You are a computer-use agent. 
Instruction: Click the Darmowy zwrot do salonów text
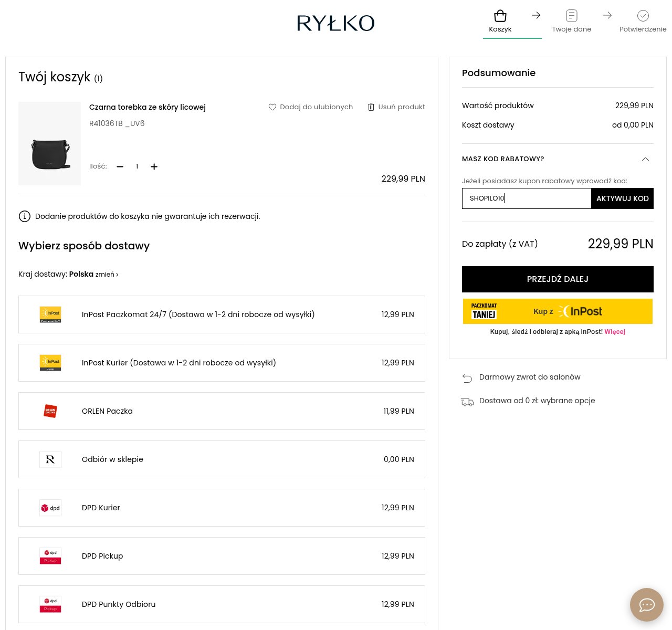(530, 377)
